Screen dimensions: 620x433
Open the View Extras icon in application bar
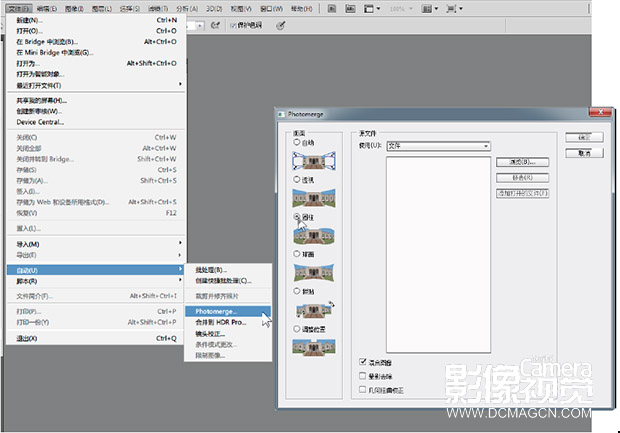tap(372, 9)
